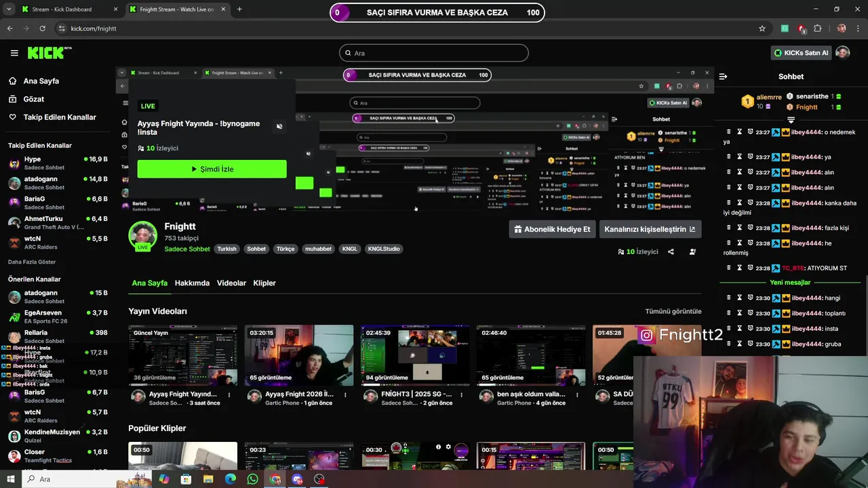The image size is (868, 488).
Task: Open options for FNİGHT3 2025 SG video
Action: click(x=461, y=394)
